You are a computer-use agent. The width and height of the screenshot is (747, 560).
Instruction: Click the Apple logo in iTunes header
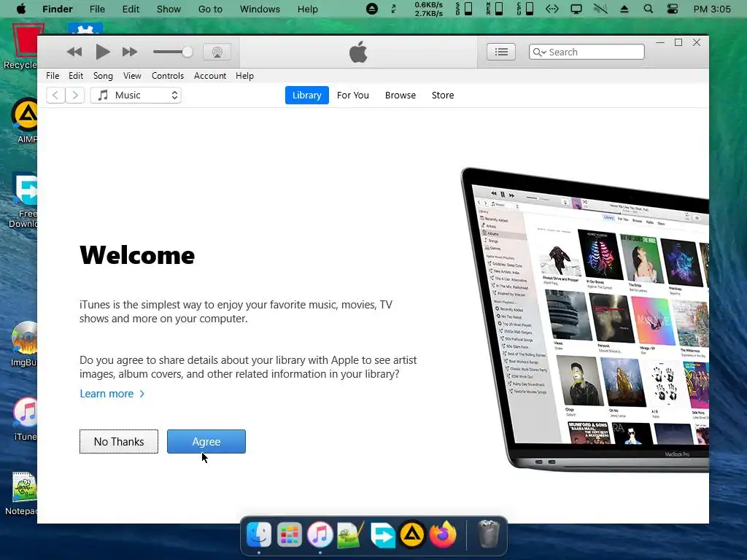click(358, 52)
